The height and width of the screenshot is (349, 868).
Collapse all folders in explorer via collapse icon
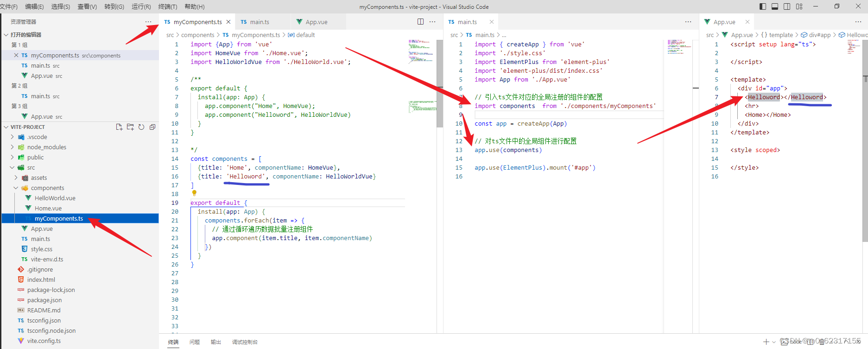[x=152, y=127]
